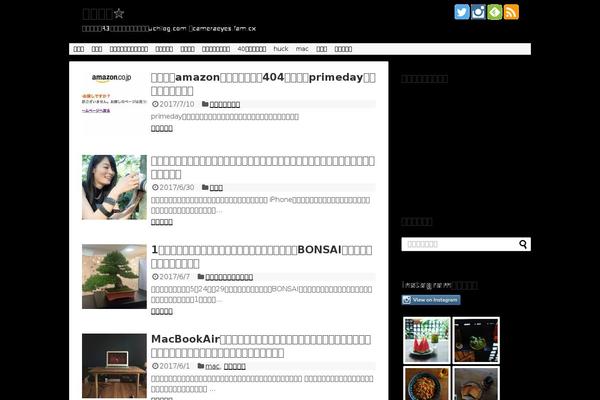Click the category link of 2017/6/7 post
Viewport: 600px width, 400px height.
(x=229, y=277)
